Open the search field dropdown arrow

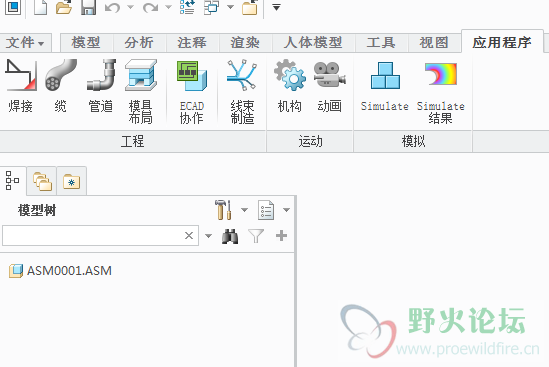click(x=208, y=236)
